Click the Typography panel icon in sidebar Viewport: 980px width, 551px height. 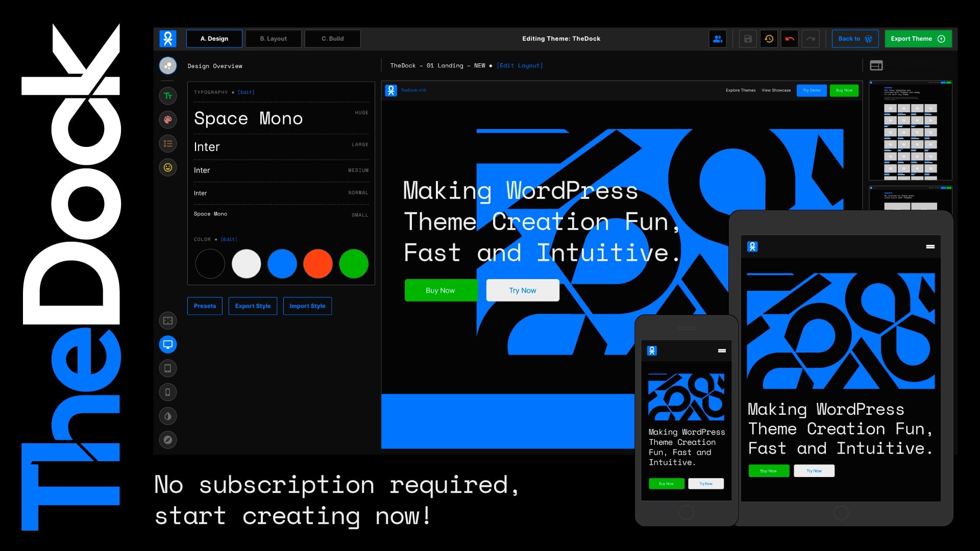click(x=167, y=95)
